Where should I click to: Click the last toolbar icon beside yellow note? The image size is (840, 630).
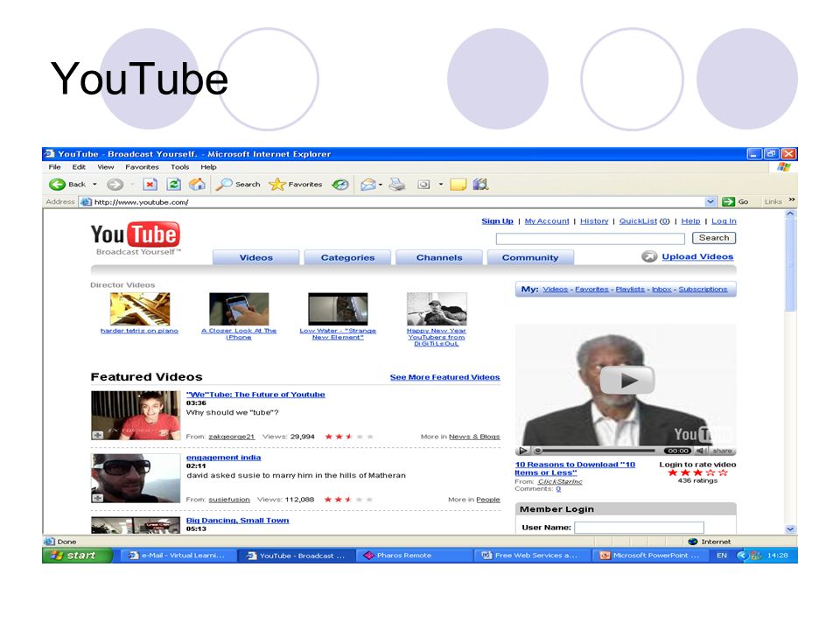[480, 185]
